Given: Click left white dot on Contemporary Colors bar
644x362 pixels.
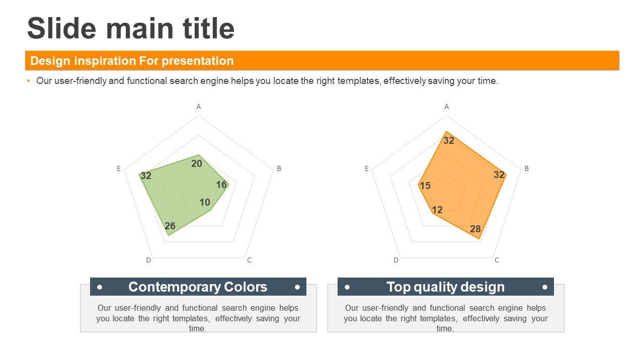Looking at the screenshot, I should coord(100,287).
